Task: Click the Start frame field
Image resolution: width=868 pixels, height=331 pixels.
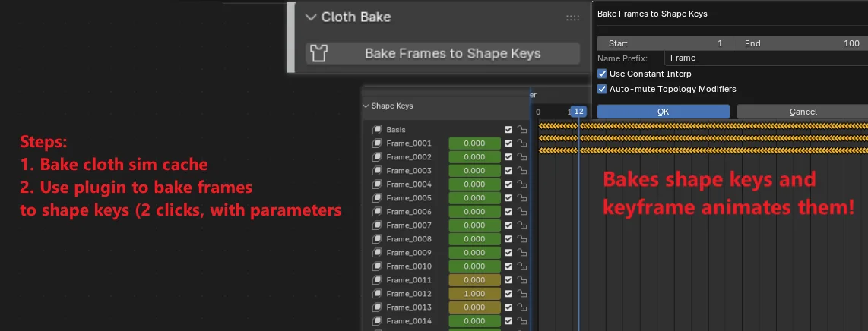Action: (x=665, y=43)
